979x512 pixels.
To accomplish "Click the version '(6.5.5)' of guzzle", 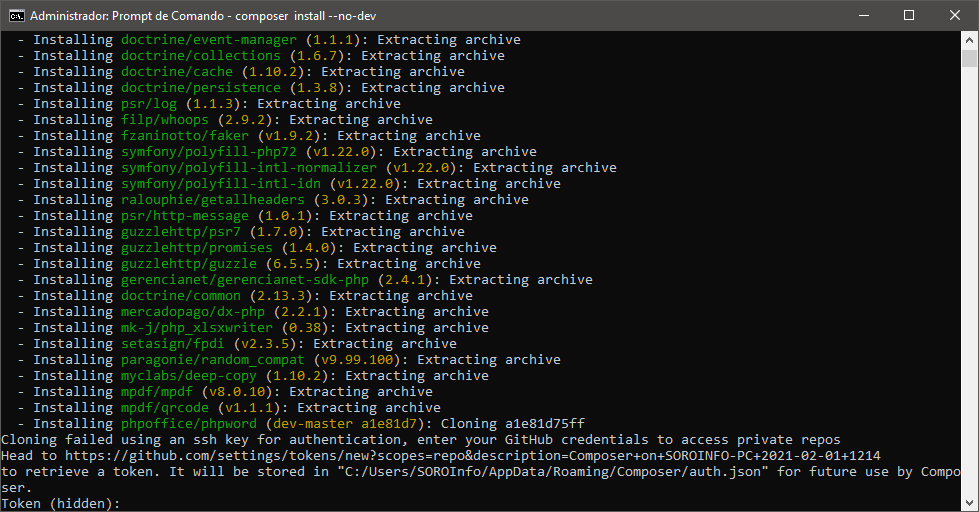I will point(293,264).
